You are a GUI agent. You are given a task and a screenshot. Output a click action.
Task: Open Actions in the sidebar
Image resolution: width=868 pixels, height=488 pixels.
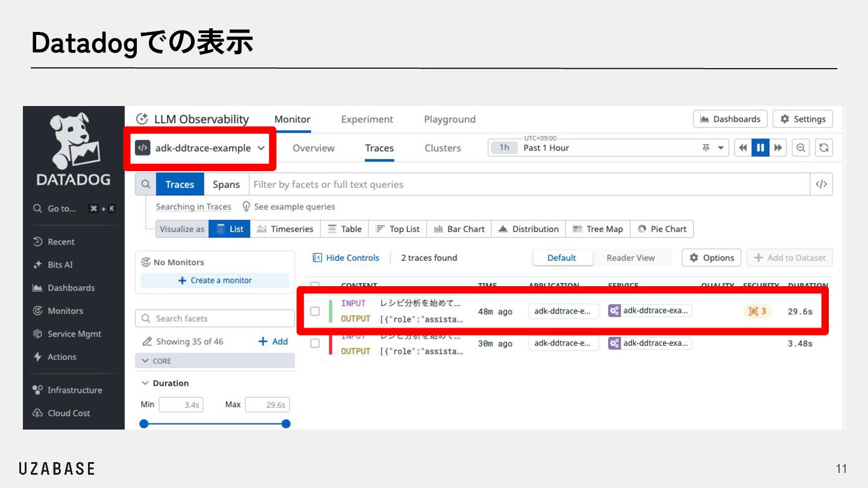(x=54, y=357)
